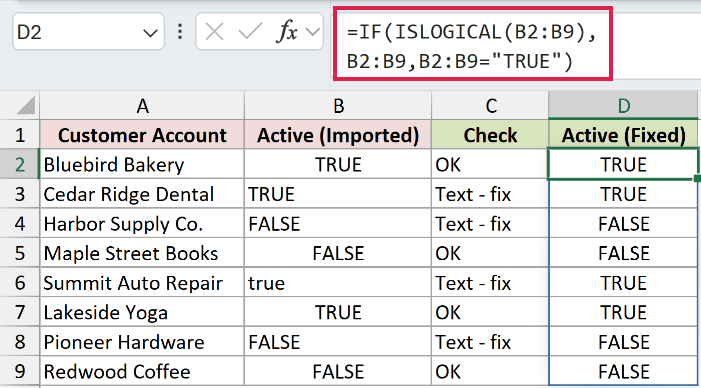Click the Active (Imported) header cell

click(x=338, y=135)
